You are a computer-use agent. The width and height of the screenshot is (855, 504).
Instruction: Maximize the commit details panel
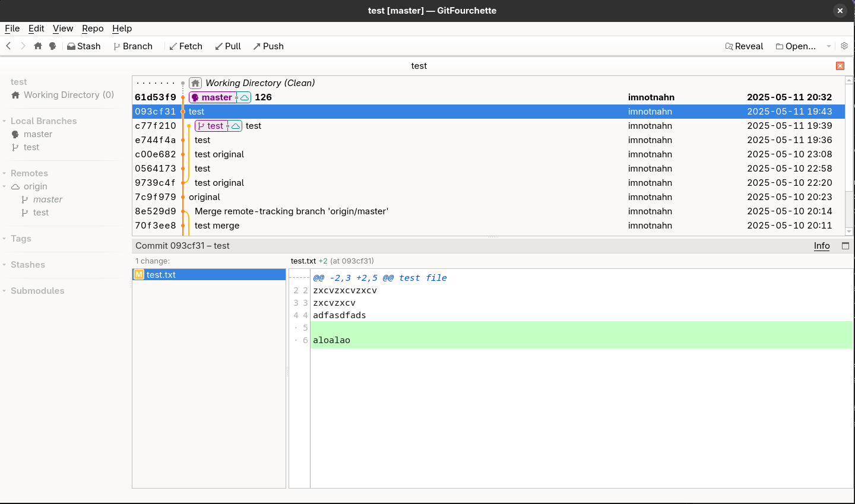845,245
